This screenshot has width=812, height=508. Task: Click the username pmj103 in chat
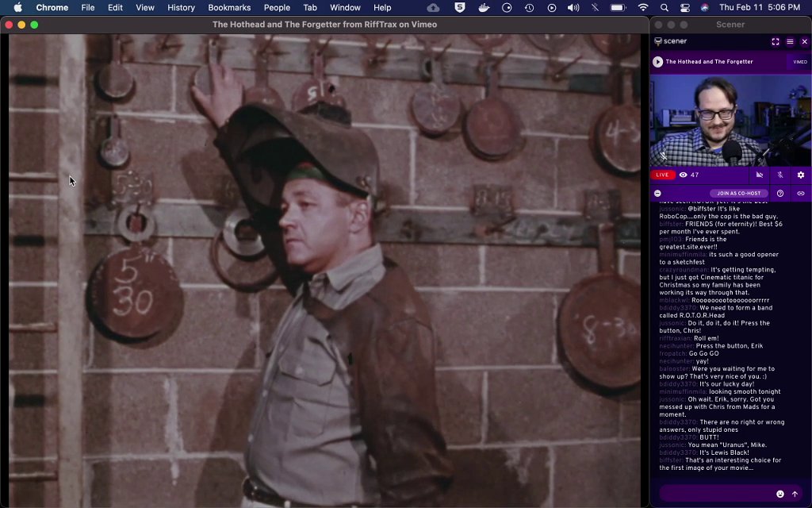(671, 239)
